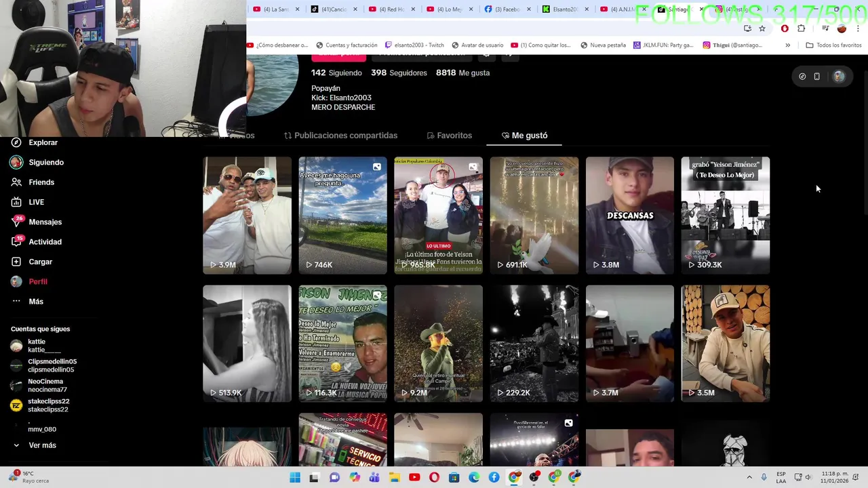
Task: Click the profile avatar in floating toolbar
Action: coord(839,77)
